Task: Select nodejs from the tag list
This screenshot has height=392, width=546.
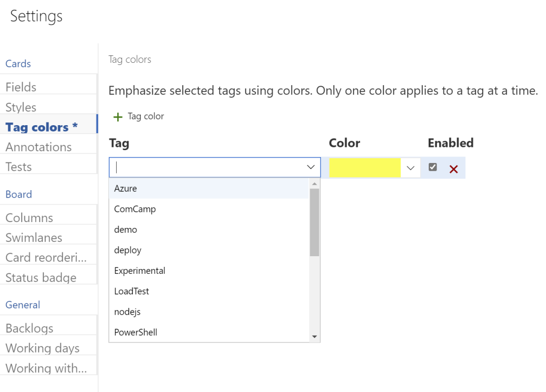Action: 209,312
